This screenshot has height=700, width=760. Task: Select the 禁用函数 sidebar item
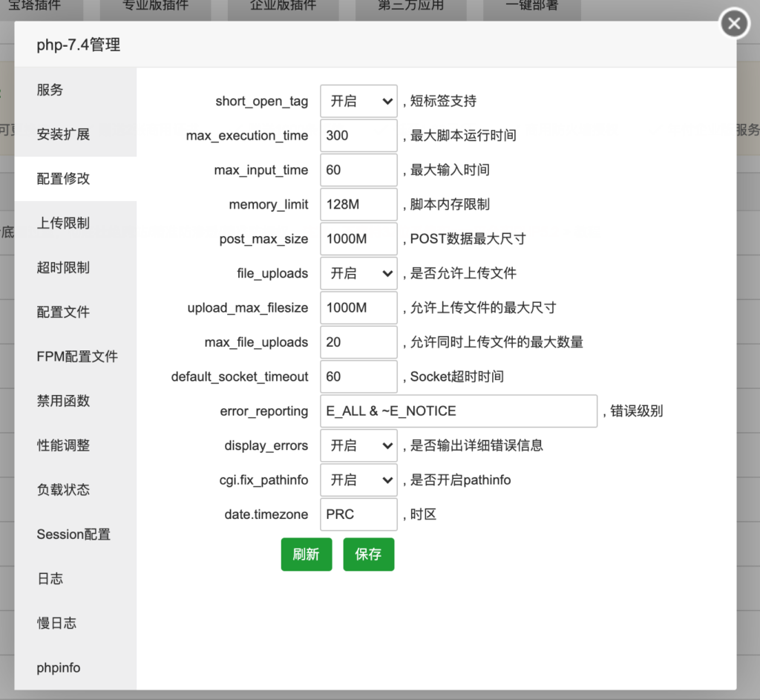pyautogui.click(x=63, y=401)
